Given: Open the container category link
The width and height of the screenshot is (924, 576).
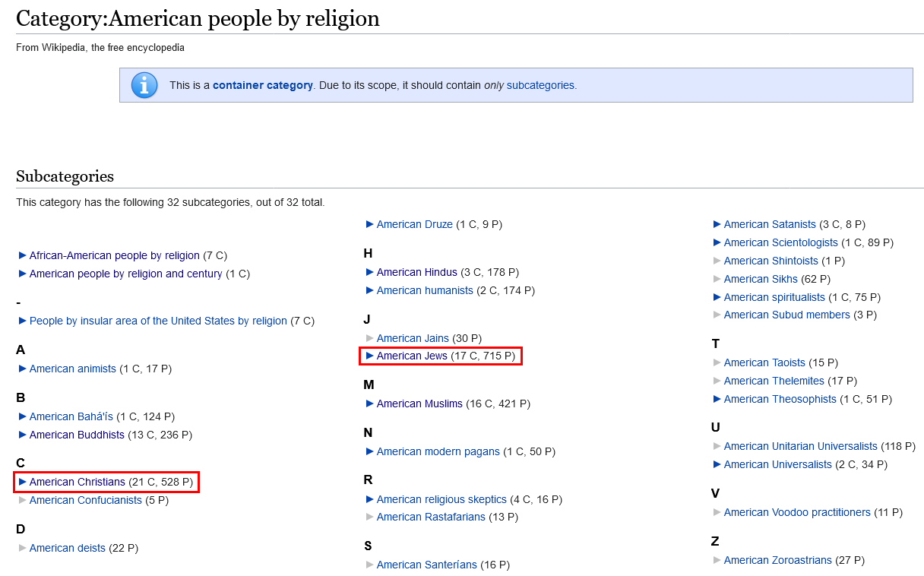Looking at the screenshot, I should [263, 85].
